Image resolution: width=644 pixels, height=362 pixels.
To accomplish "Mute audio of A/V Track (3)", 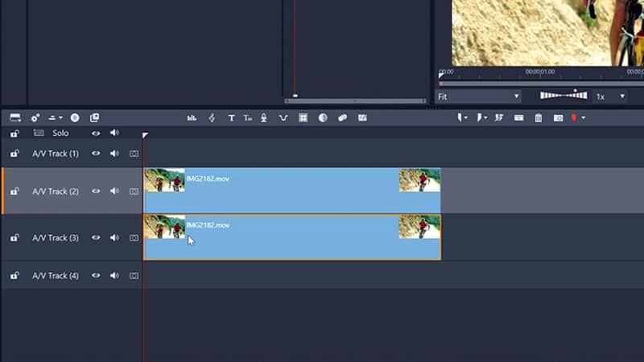I will 114,237.
